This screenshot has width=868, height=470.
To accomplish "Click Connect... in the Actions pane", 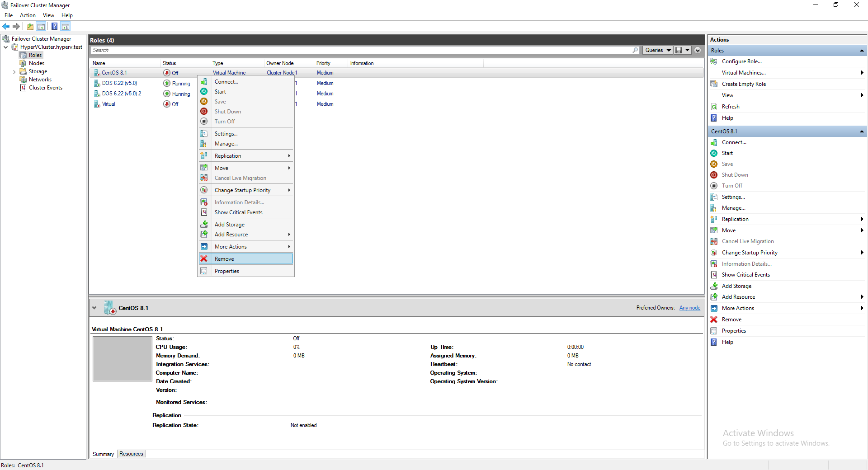I will coord(734,142).
